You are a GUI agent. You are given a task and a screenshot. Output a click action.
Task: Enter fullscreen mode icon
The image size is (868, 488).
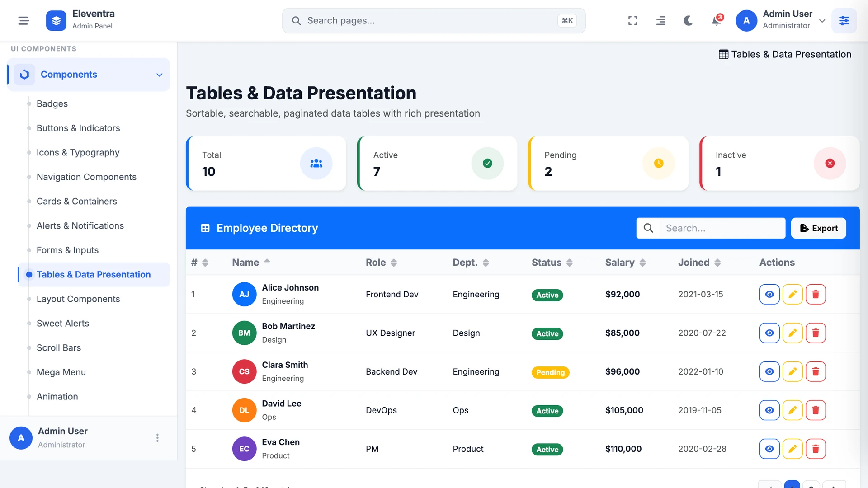click(x=633, y=21)
